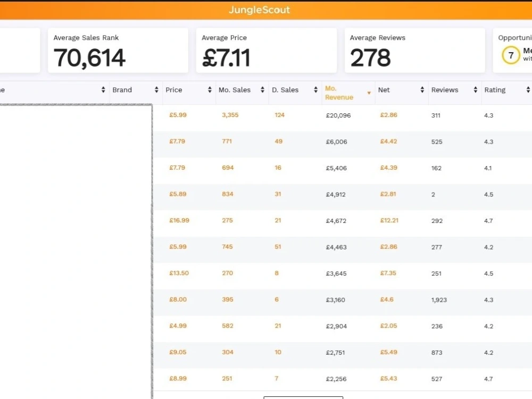Click daily sales value 16
Image resolution: width=532 pixels, height=399 pixels.
tap(278, 168)
